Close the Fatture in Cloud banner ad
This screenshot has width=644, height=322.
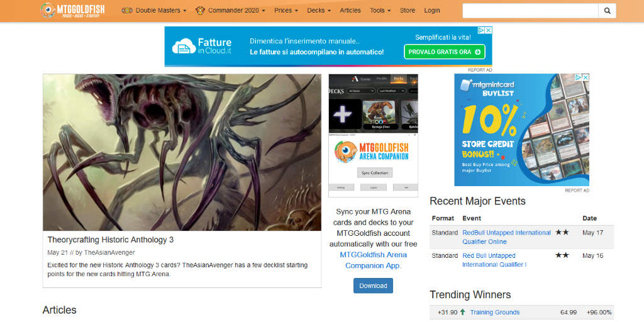[x=488, y=30]
